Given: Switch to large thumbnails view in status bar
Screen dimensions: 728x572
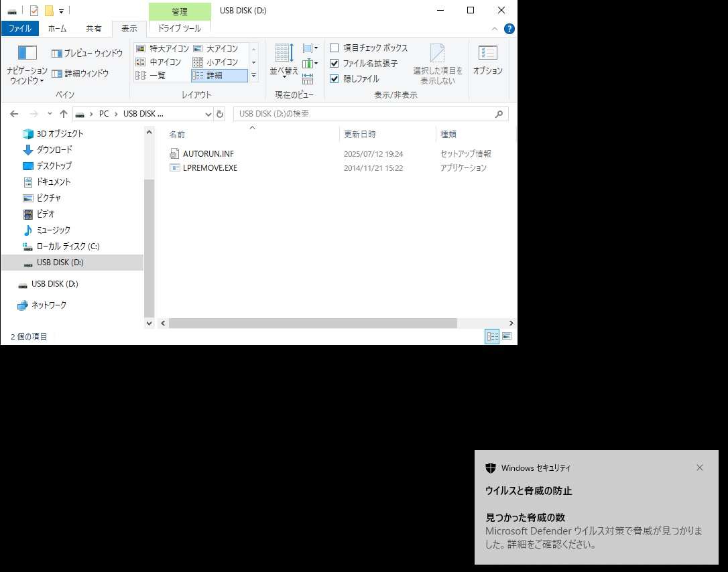Looking at the screenshot, I should point(507,336).
